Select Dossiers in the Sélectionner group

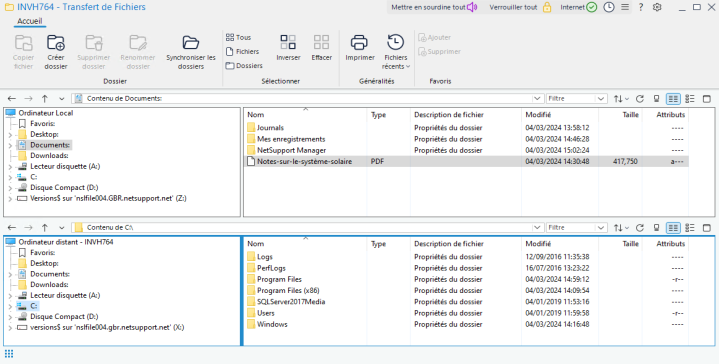244,66
